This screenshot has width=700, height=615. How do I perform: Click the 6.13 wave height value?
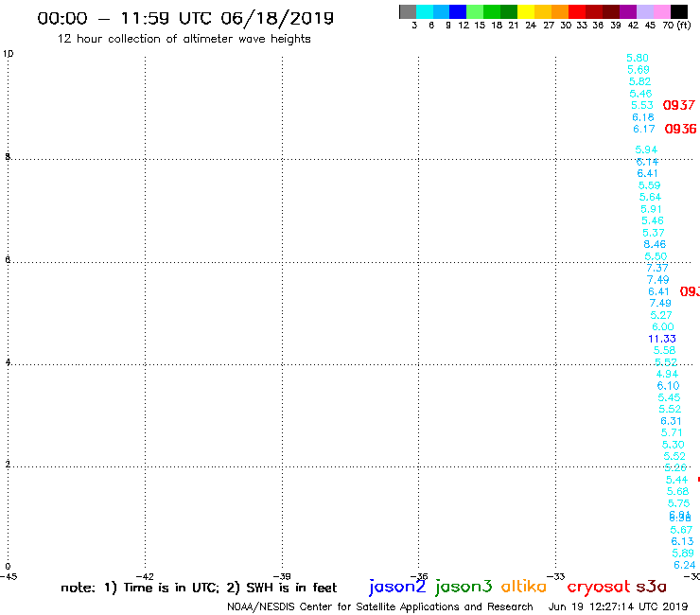point(682,541)
